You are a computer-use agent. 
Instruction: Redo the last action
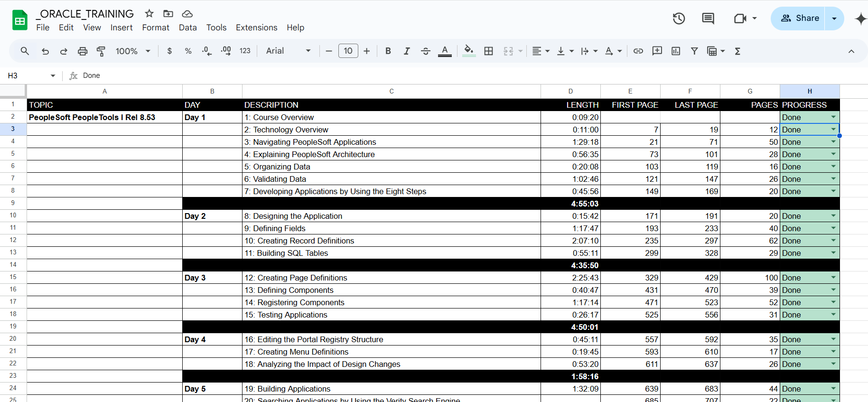click(x=64, y=51)
